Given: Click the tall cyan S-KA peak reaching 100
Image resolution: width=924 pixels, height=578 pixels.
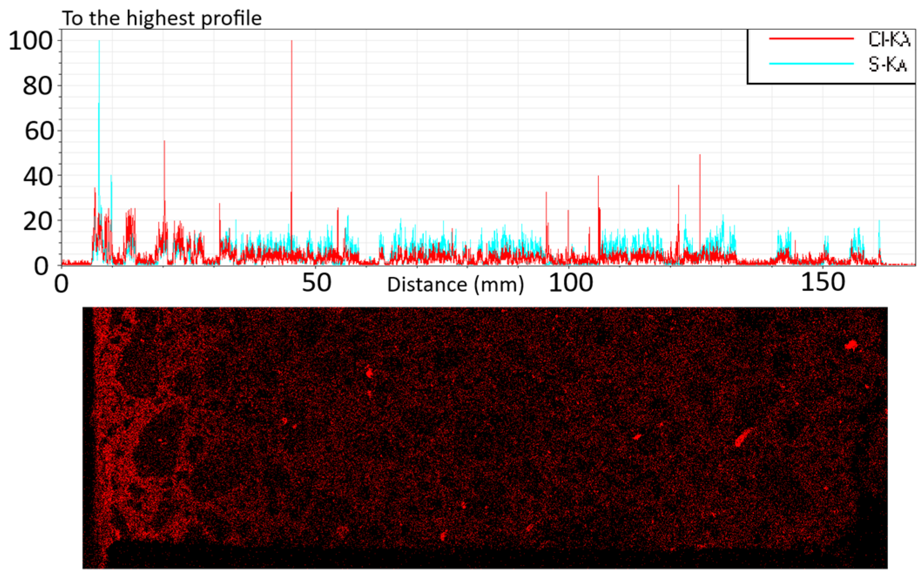Looking at the screenshot, I should point(99,43).
